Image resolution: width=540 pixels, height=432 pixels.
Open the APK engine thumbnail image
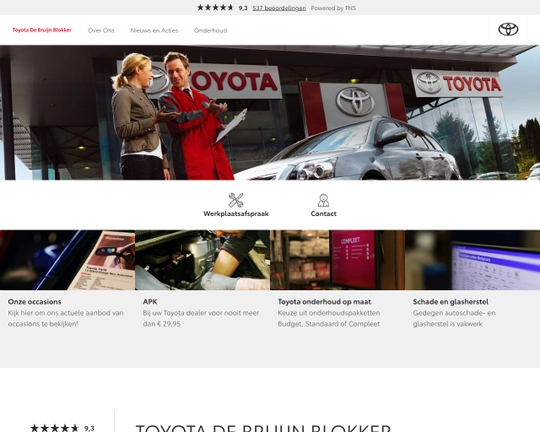[202, 260]
